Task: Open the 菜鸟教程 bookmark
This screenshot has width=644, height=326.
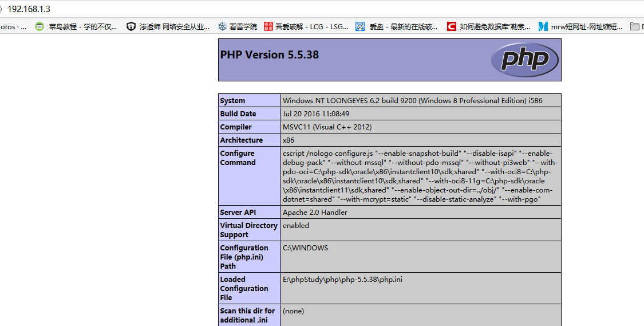Action: pos(76,26)
